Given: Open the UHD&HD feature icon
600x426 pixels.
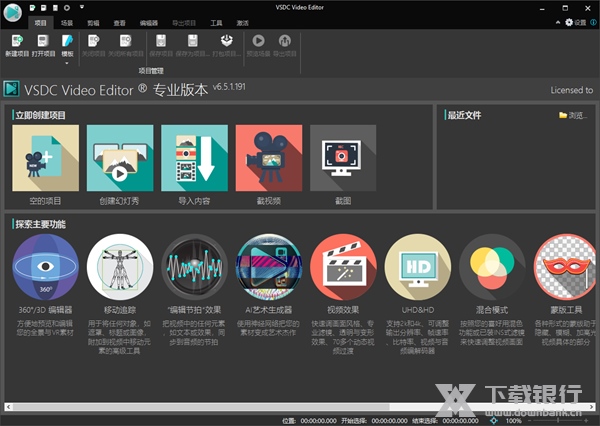Looking at the screenshot, I should (x=418, y=267).
